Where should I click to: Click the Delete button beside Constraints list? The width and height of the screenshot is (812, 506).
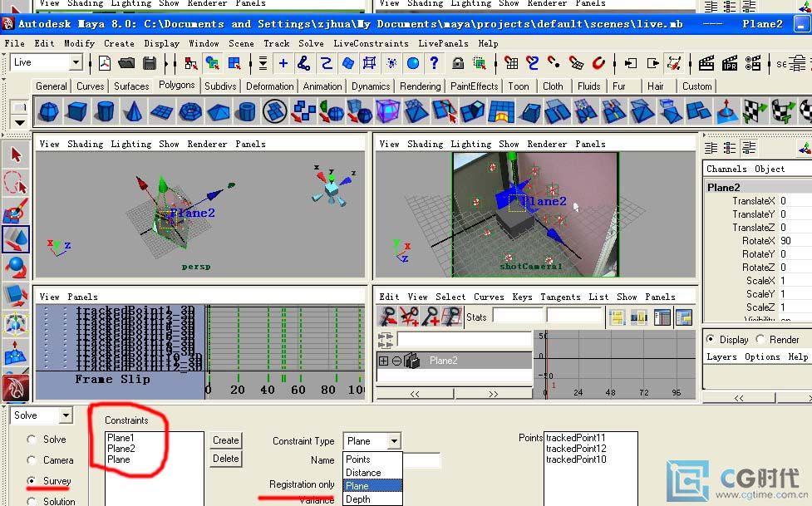(x=226, y=459)
